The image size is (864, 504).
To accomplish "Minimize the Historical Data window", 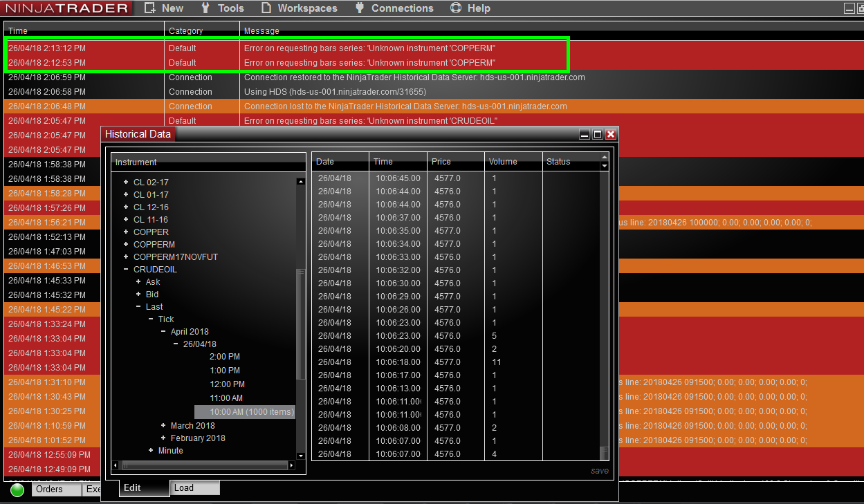I will point(585,134).
